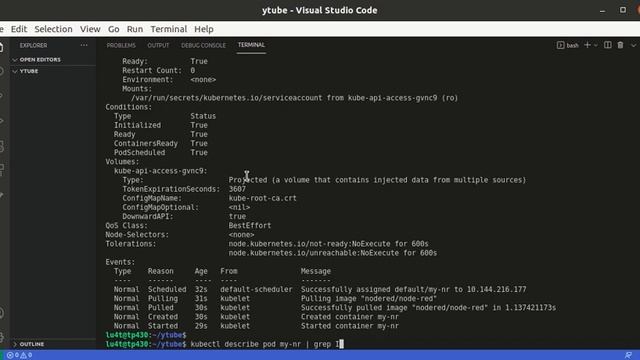Viewport: 640px width, 360px height.
Task: Kill terminal with the trash icon
Action: coord(620,45)
